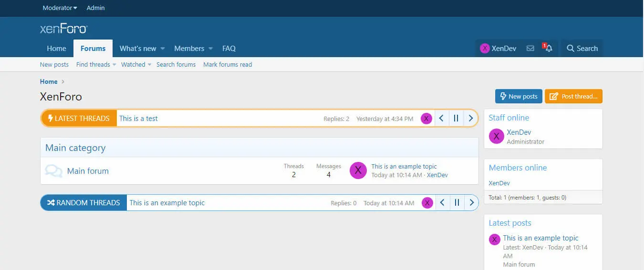This screenshot has width=644, height=270.
Task: Go to previous thread in Random Threads ticker
Action: (442, 203)
